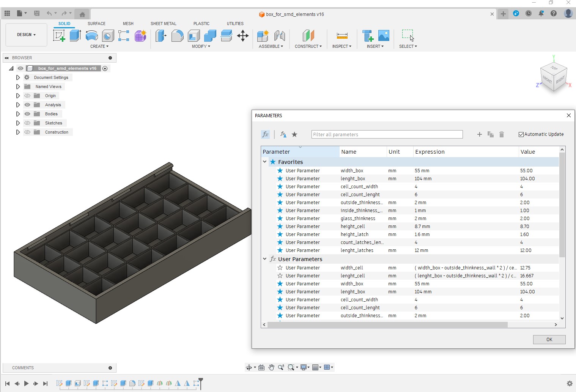Uncheck the Automatic Update checkbox
This screenshot has height=392, width=576.
pos(521,134)
